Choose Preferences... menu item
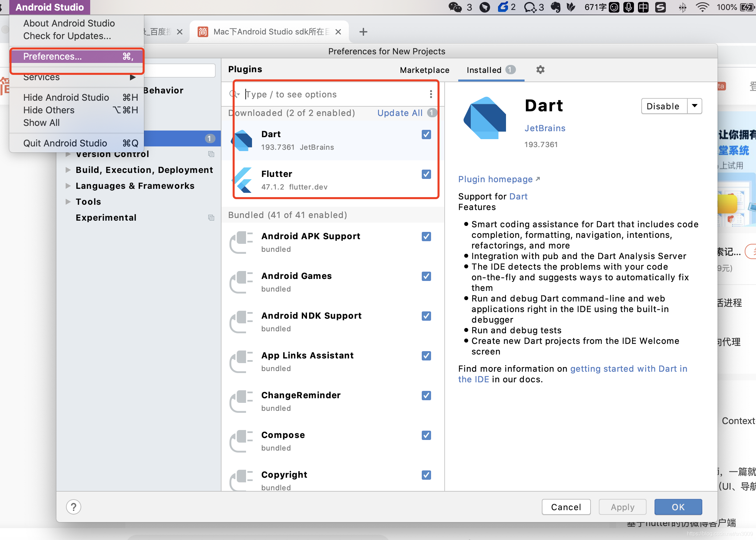This screenshot has height=540, width=756. (x=77, y=57)
